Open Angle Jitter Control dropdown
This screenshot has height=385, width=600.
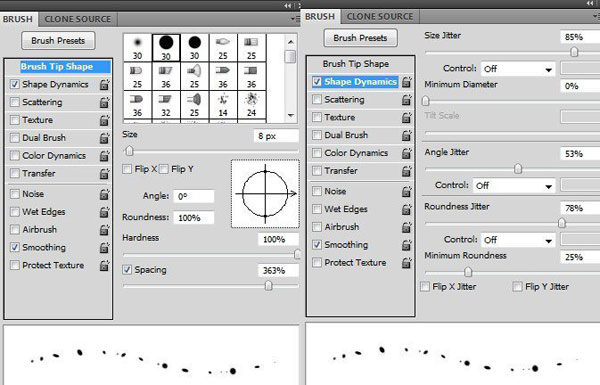514,186
